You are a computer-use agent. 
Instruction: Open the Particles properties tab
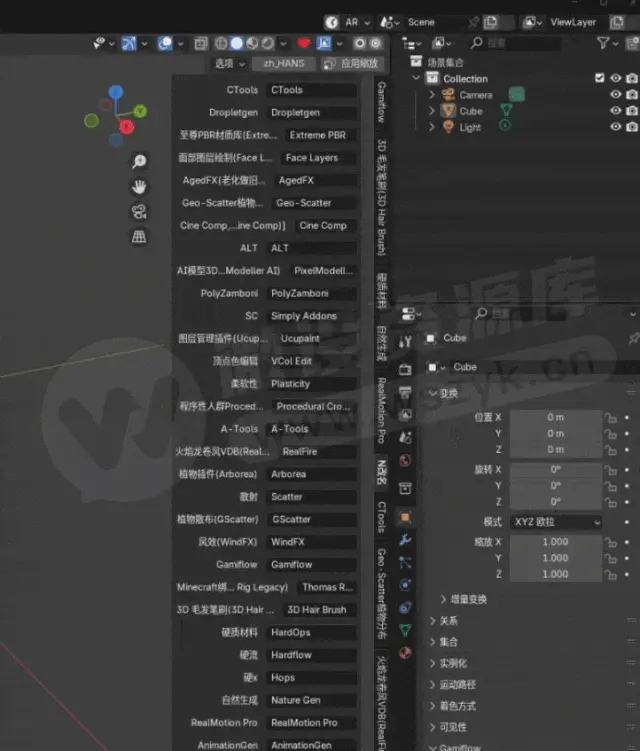(405, 562)
